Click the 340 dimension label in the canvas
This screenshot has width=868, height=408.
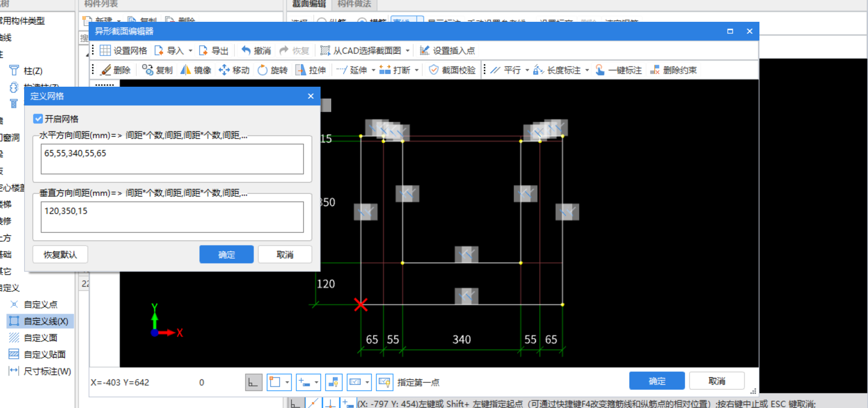462,340
